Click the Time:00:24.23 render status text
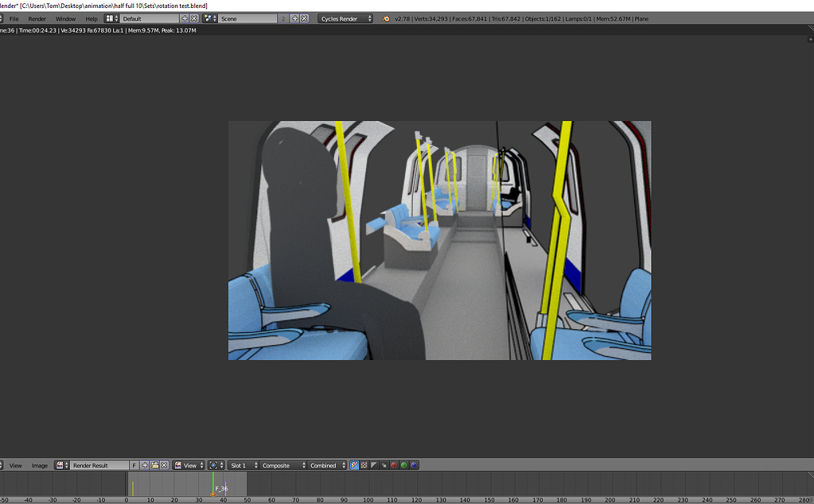 pos(37,30)
